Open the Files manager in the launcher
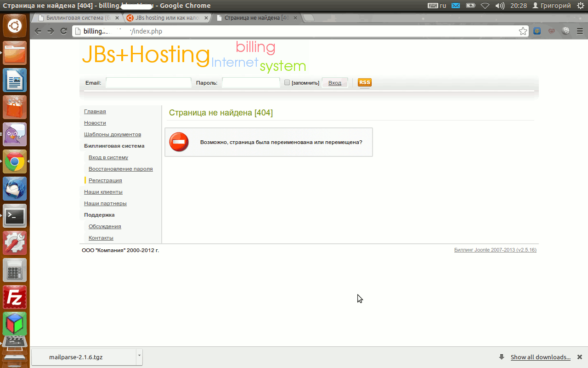This screenshot has height=368, width=588. click(x=15, y=53)
